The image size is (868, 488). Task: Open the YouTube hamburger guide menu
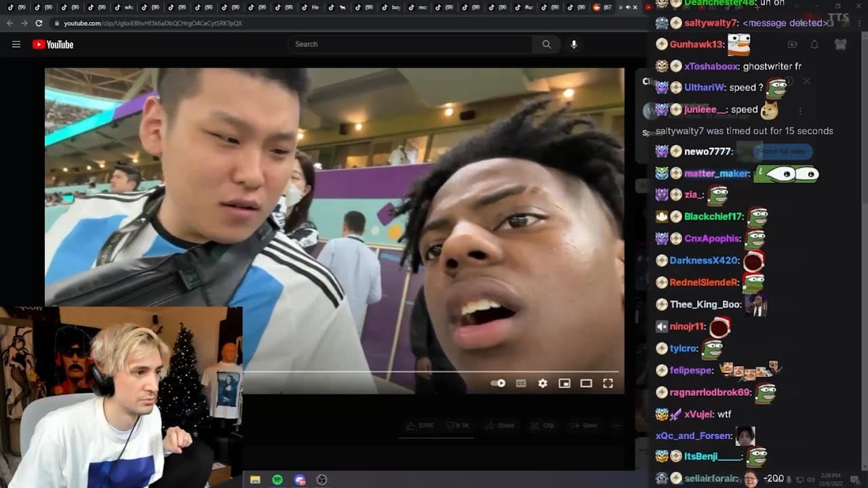tap(16, 45)
